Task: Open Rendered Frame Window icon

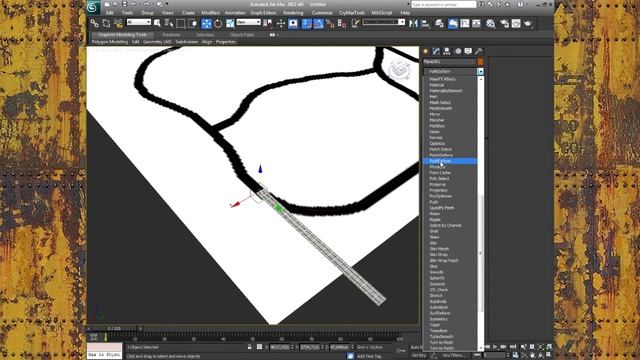Action: (516, 24)
